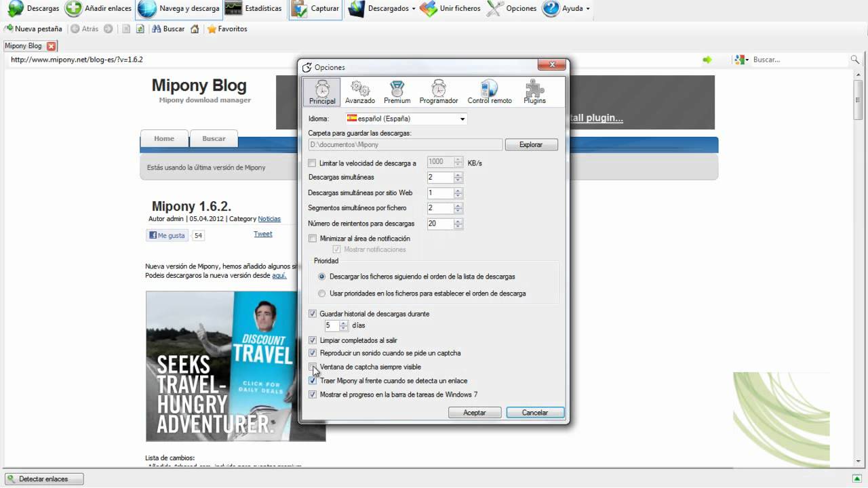Image resolution: width=868 pixels, height=488 pixels.
Task: Follow the aquí download link
Action: pyautogui.click(x=279, y=275)
